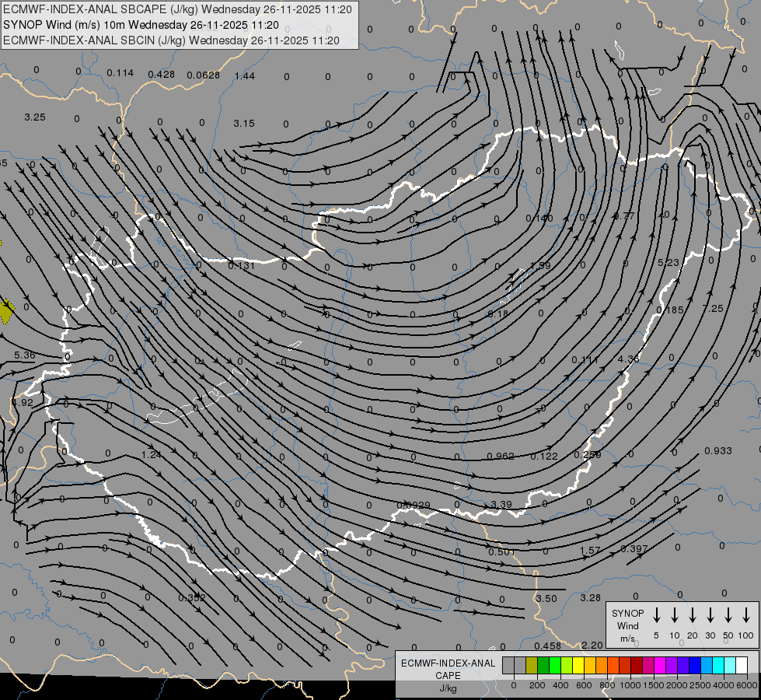Select the SYNOP Wind 10m title line
This screenshot has width=761, height=700.
click(x=141, y=25)
